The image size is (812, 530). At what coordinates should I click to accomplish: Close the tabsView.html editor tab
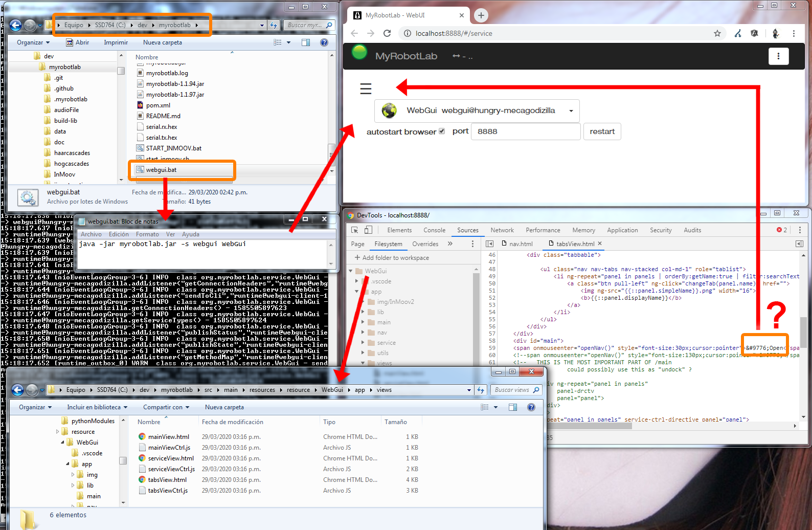tap(600, 244)
